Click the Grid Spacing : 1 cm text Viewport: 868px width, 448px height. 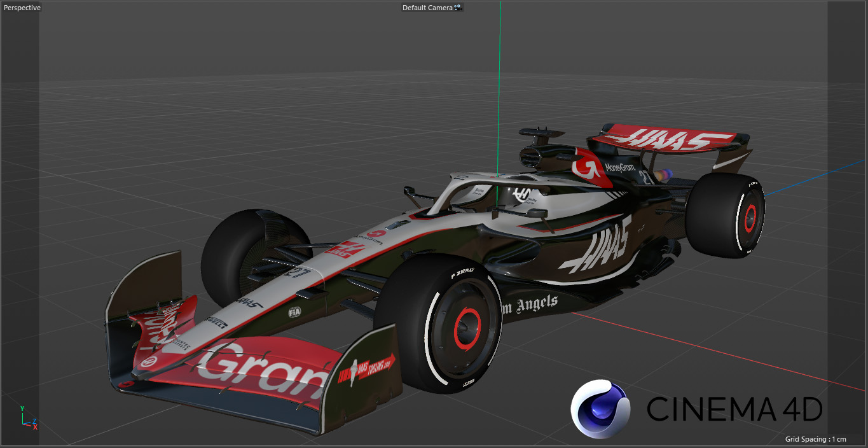815,439
